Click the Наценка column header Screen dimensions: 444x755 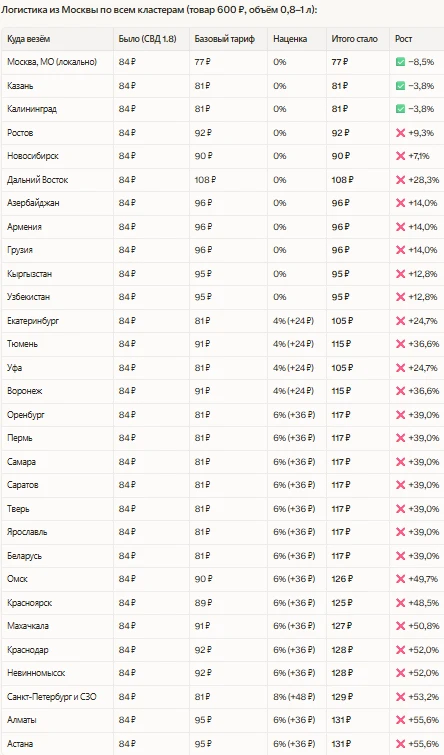coord(290,39)
